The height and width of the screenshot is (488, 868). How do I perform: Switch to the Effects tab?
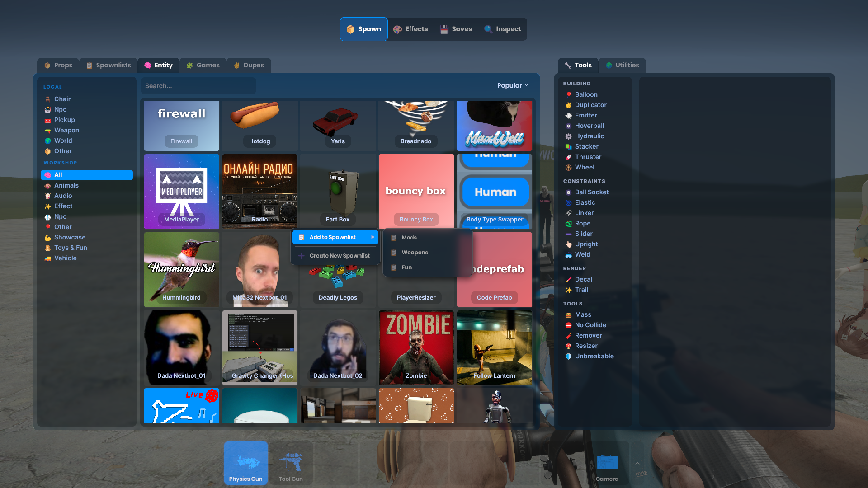pyautogui.click(x=410, y=29)
